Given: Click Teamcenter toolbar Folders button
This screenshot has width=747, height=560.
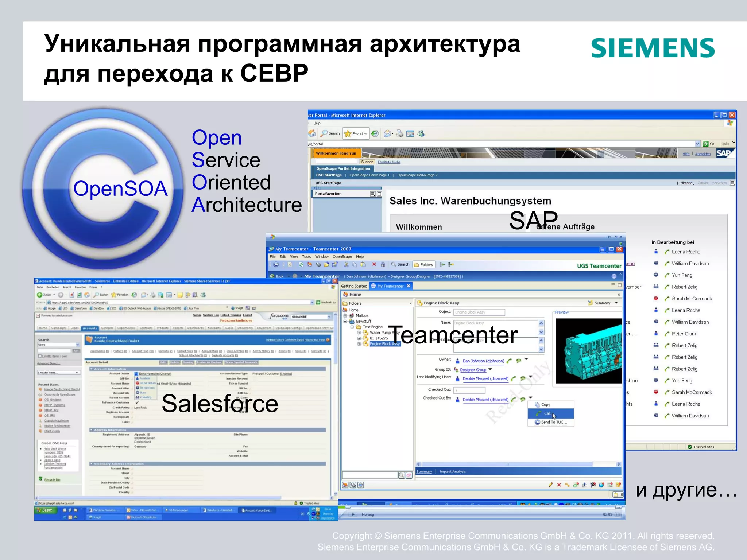Looking at the screenshot, I should [x=423, y=264].
